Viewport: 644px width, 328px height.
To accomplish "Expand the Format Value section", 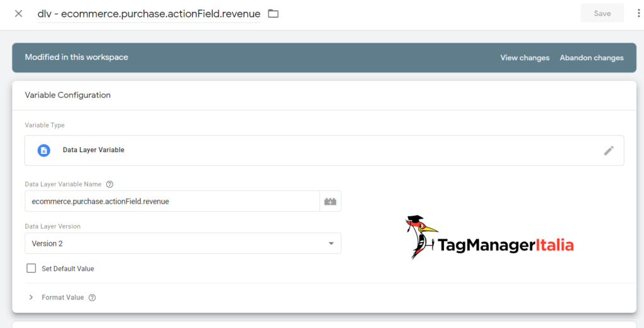I will tap(31, 297).
